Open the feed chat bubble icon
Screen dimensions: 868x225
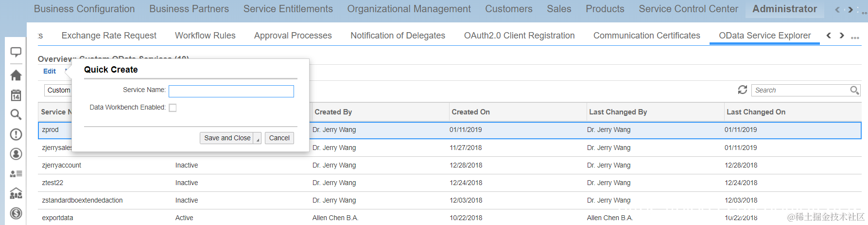[x=16, y=52]
